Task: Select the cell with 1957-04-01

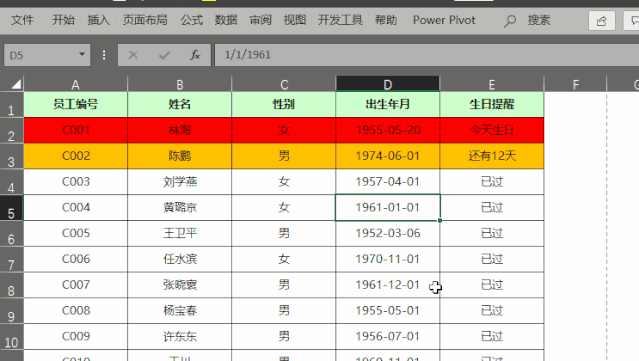Action: click(388, 181)
